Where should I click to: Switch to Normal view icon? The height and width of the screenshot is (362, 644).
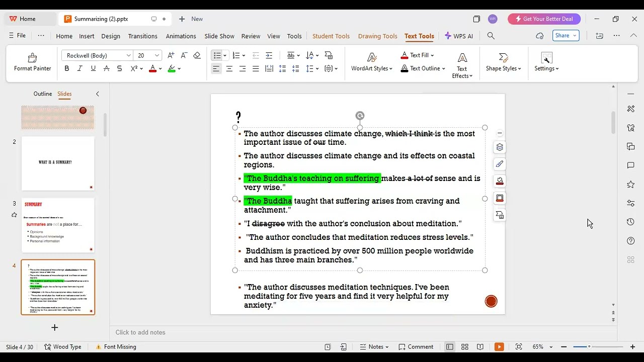pos(450,347)
